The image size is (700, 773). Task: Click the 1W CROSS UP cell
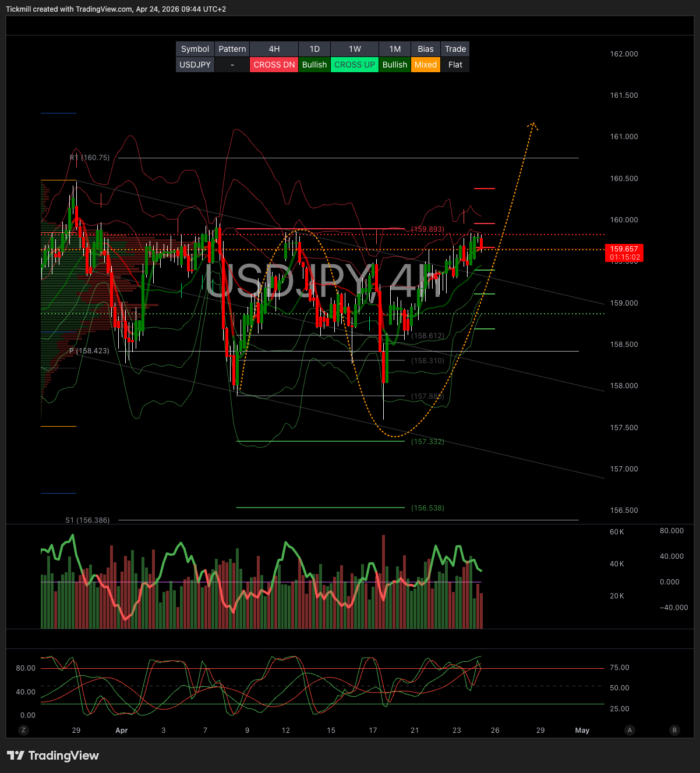355,65
